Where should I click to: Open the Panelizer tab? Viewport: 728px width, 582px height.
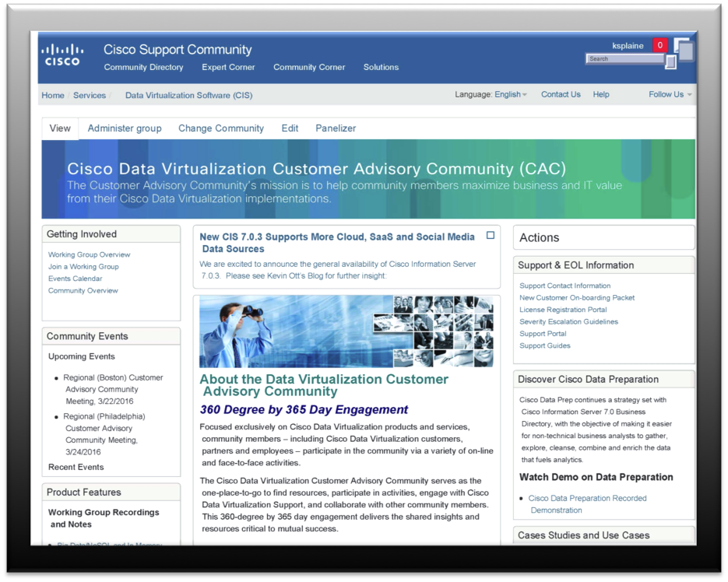tap(336, 128)
